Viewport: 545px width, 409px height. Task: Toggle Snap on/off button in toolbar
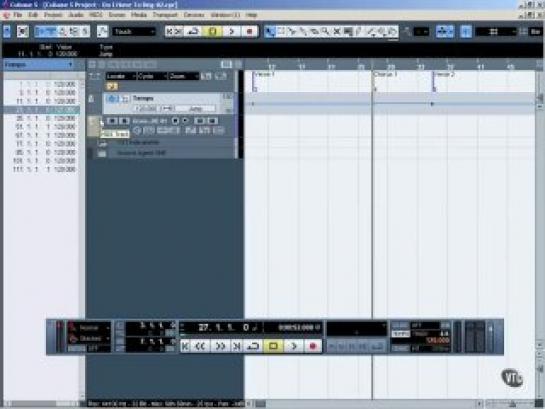[x=466, y=32]
